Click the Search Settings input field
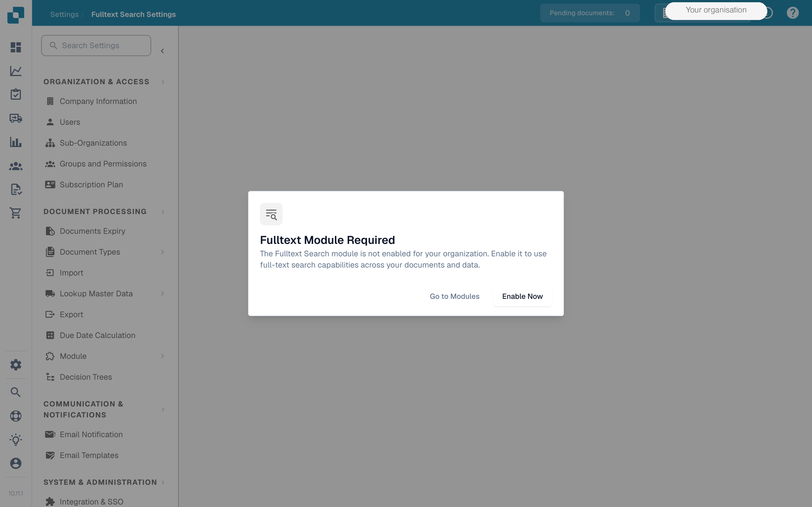The width and height of the screenshot is (812, 507). (x=96, y=46)
